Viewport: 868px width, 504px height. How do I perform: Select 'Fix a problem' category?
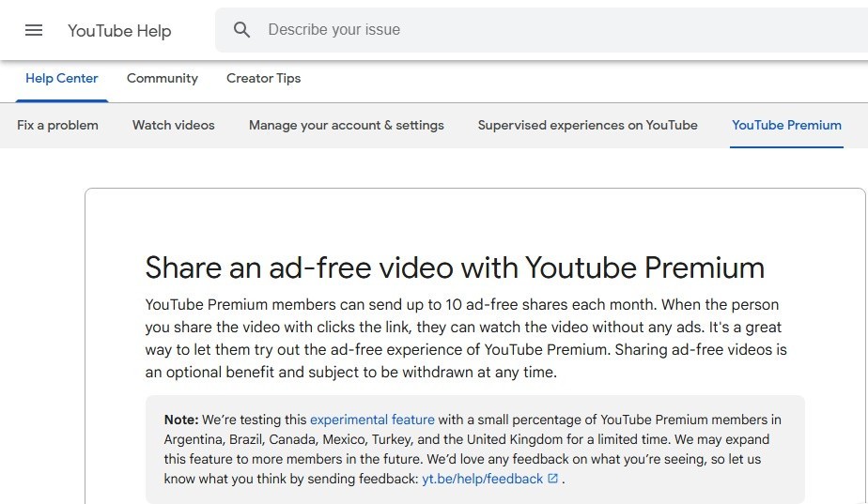(x=57, y=125)
